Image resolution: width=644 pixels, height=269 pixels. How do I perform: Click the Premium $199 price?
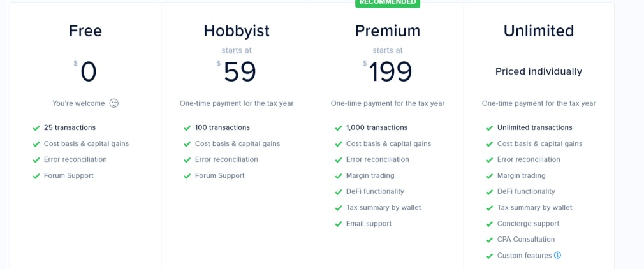coord(387,71)
